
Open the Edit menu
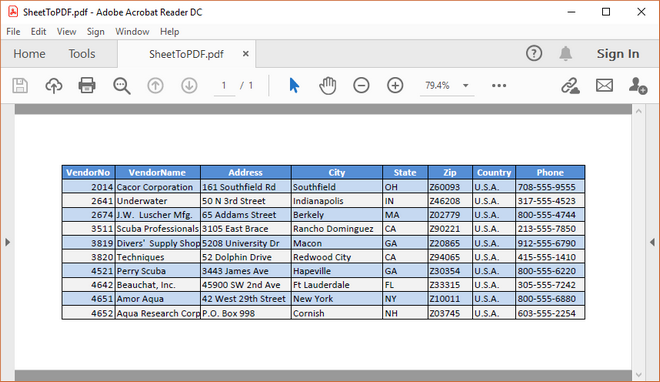pyautogui.click(x=38, y=32)
